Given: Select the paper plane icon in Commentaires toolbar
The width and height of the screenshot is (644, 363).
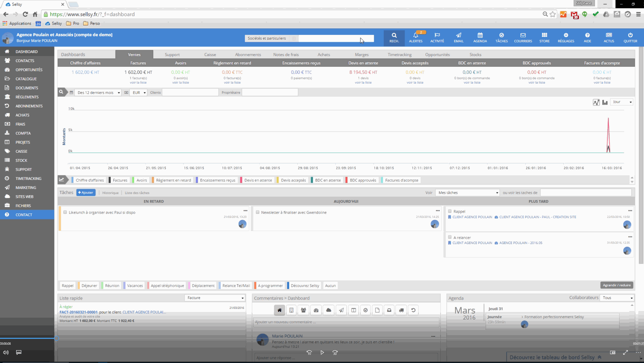Looking at the screenshot, I should click(341, 310).
